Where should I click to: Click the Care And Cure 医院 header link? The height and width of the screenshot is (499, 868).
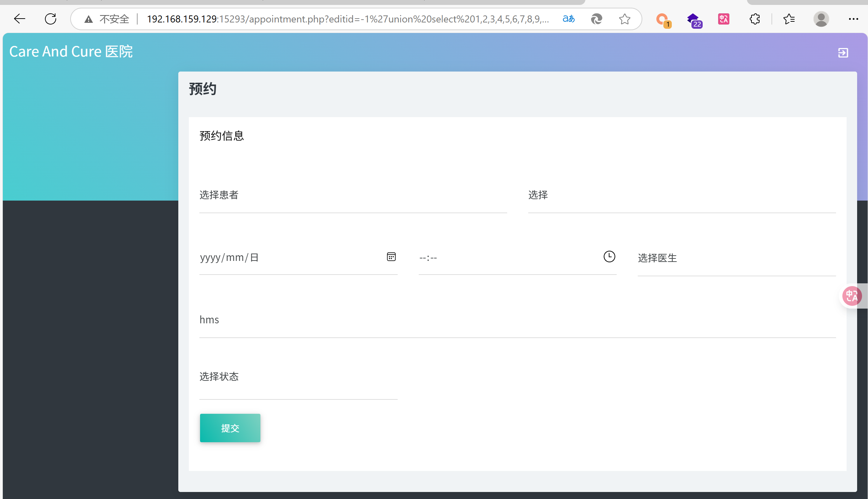[71, 51]
